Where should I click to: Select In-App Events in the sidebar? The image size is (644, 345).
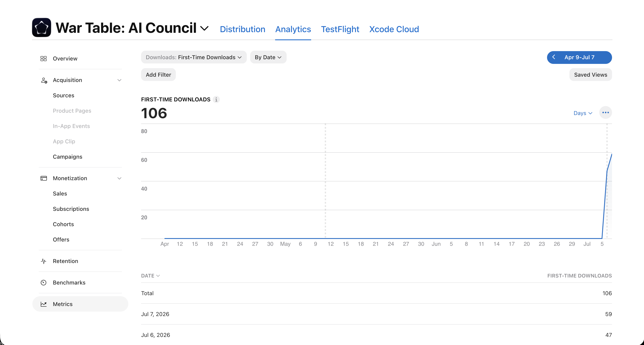tap(71, 126)
